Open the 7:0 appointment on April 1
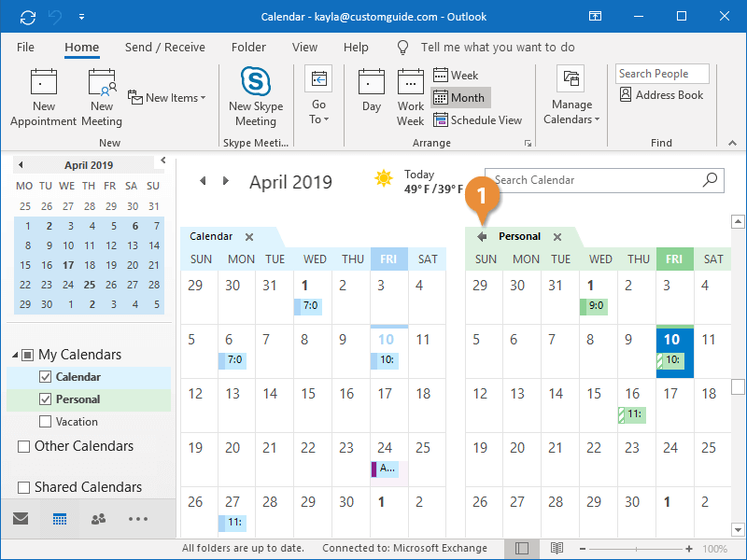This screenshot has height=560, width=747. pyautogui.click(x=308, y=306)
